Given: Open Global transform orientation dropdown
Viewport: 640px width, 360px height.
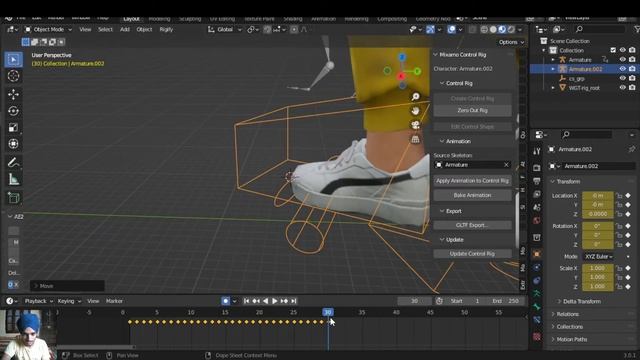Looking at the screenshot, I should [x=225, y=29].
